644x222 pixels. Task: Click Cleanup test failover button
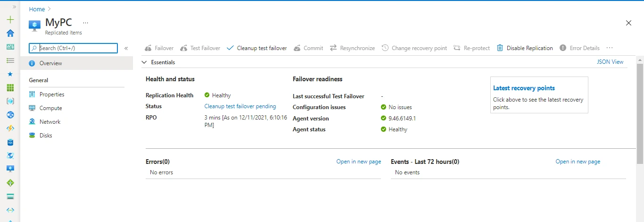(x=256, y=48)
